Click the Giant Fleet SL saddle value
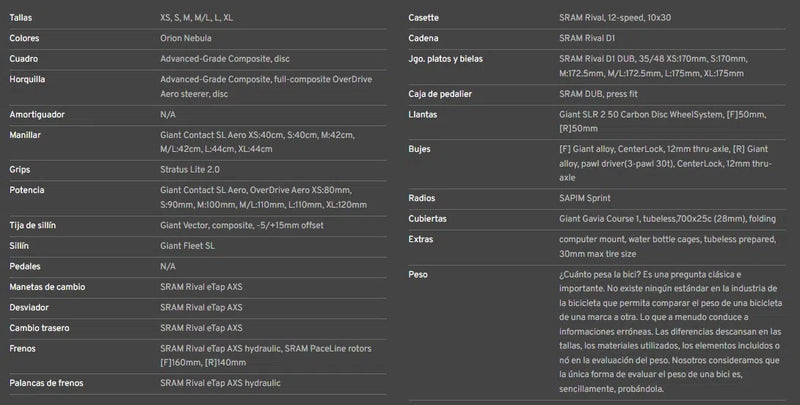 coord(187,246)
